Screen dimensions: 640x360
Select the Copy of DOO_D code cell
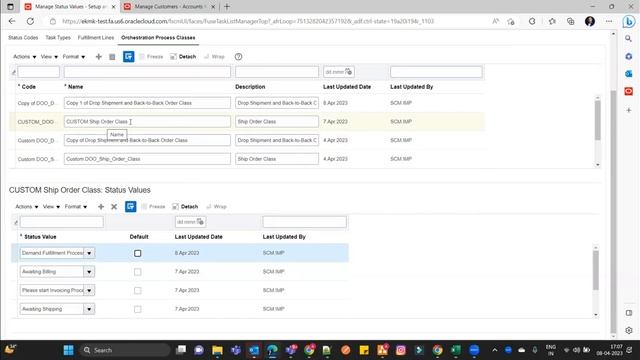click(x=36, y=103)
